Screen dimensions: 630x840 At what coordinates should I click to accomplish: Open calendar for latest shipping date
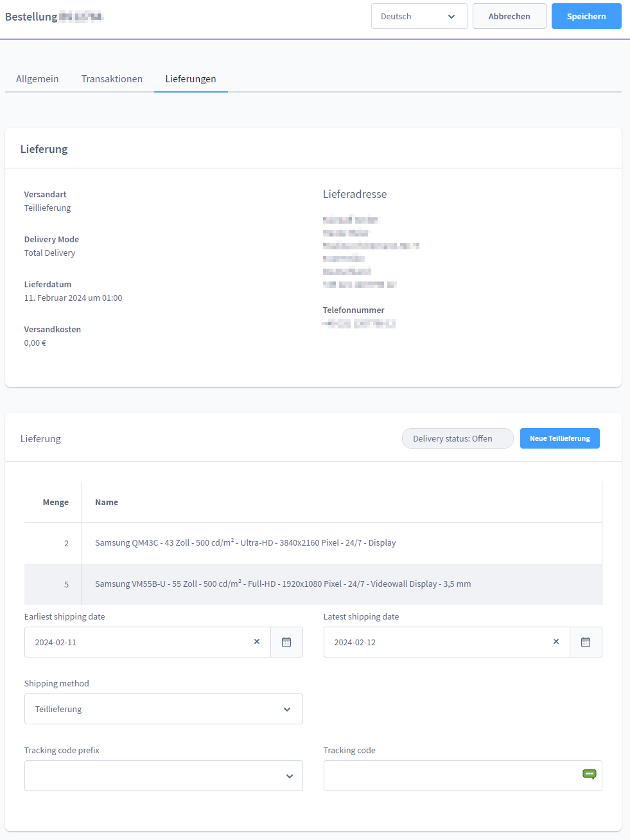[586, 642]
